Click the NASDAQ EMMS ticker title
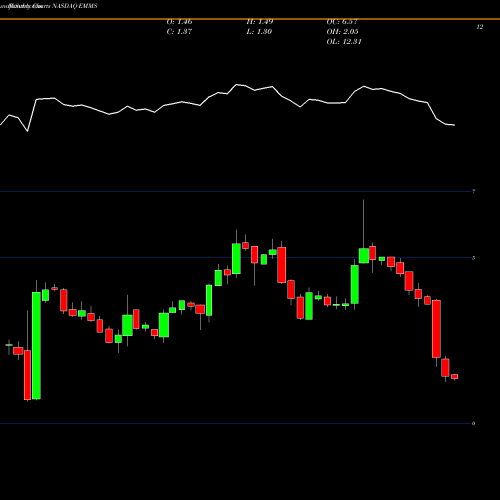Screen dimensions: 500x500 (x=75, y=6)
